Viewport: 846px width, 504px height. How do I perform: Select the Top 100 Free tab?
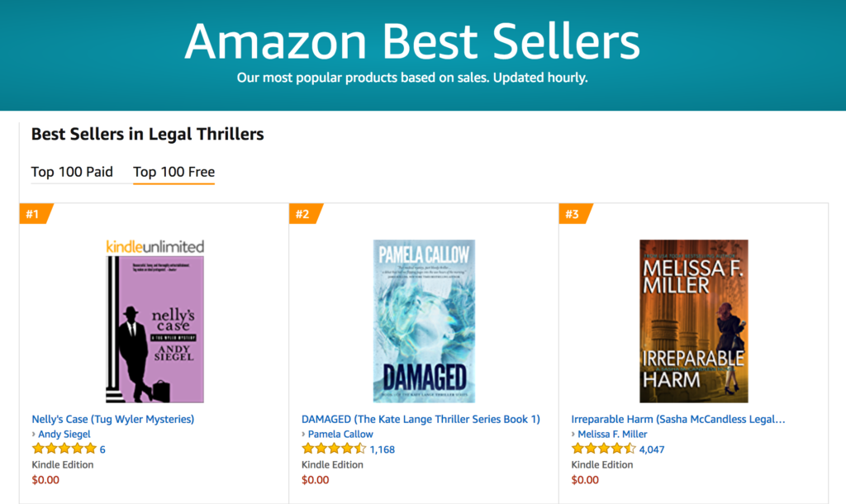[173, 172]
